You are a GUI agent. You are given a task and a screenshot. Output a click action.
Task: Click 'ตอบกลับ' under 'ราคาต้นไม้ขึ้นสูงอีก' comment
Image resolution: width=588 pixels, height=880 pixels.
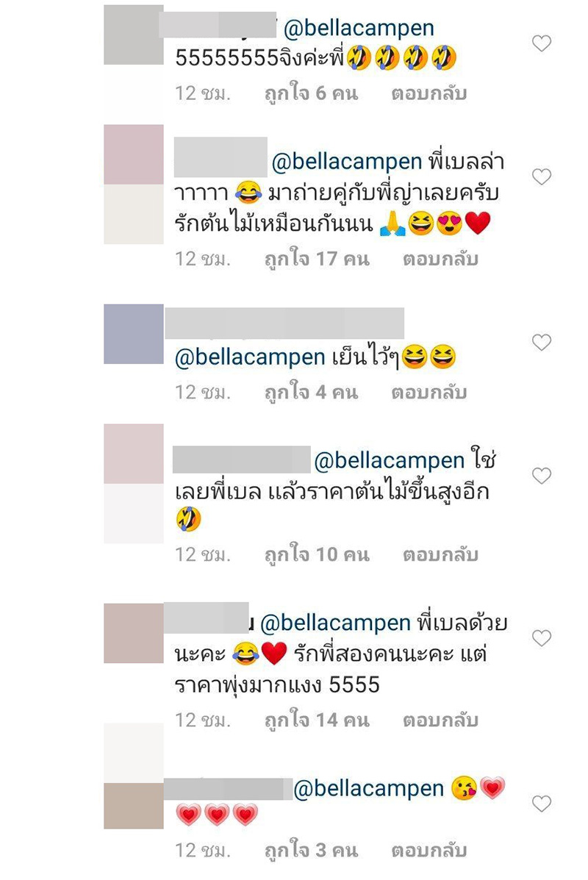point(440,554)
